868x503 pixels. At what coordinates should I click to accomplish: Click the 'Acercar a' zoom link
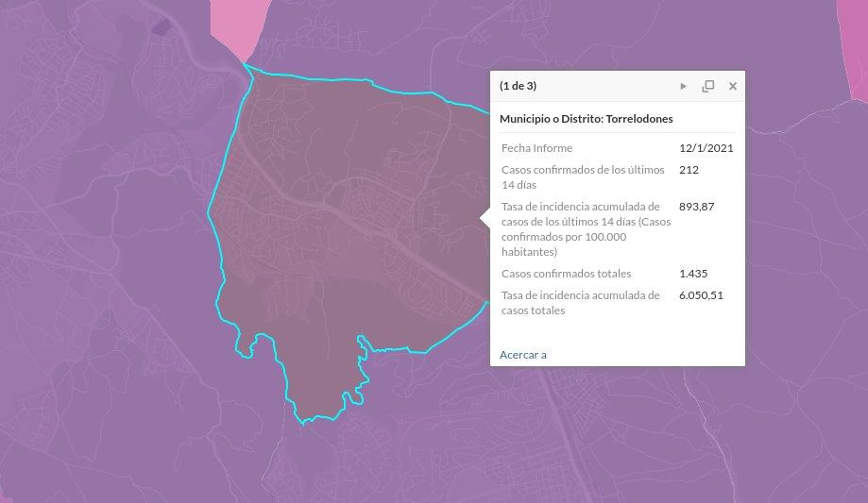(522, 355)
